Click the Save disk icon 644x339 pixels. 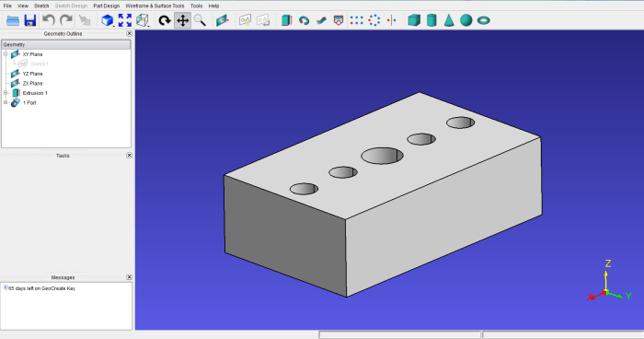pyautogui.click(x=30, y=20)
